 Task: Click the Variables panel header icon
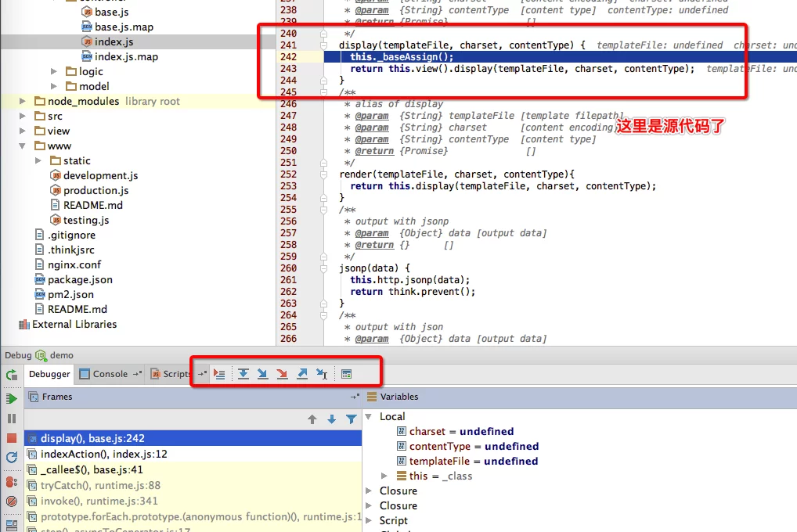372,397
